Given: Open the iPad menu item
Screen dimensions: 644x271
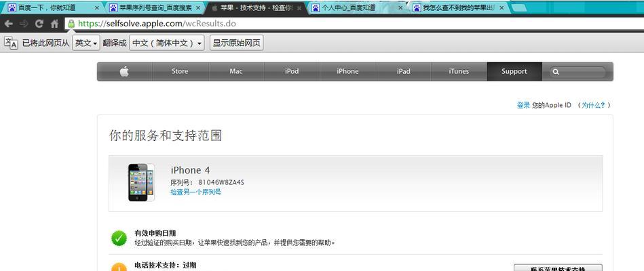Looking at the screenshot, I should [x=403, y=71].
